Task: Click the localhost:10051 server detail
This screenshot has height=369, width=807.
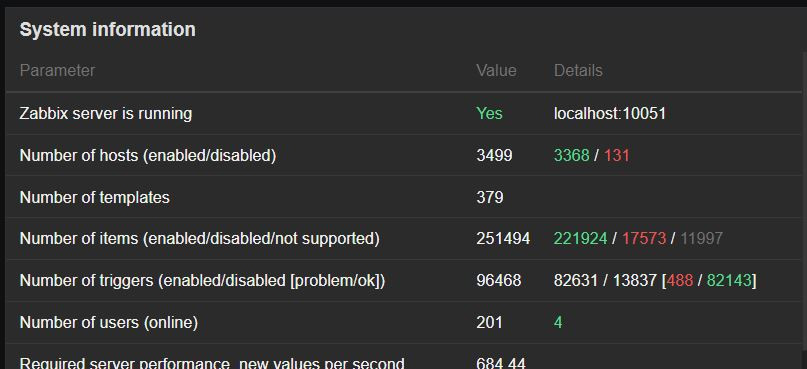Action: pos(610,113)
